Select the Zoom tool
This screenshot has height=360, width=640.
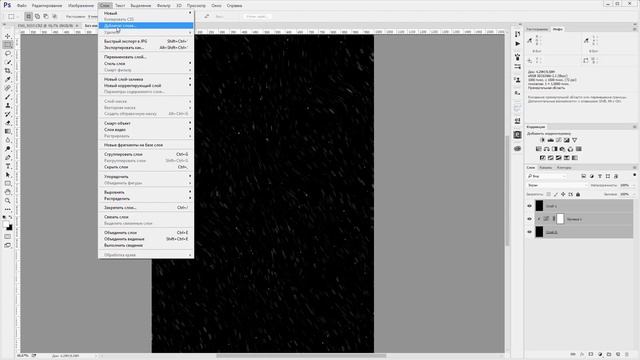pyautogui.click(x=8, y=200)
